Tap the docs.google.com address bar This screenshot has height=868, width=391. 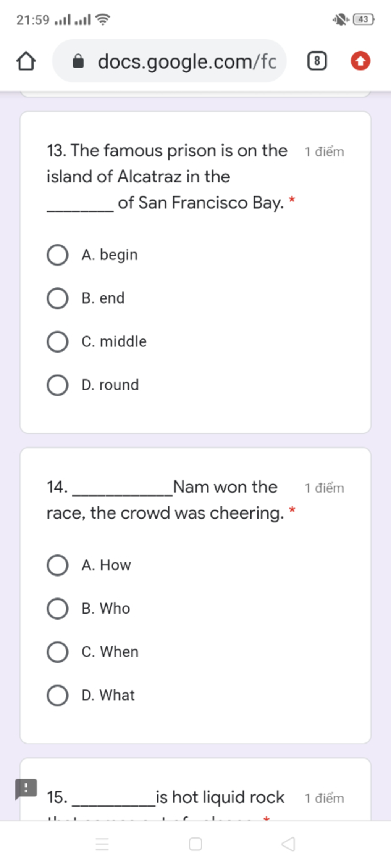[x=169, y=61]
